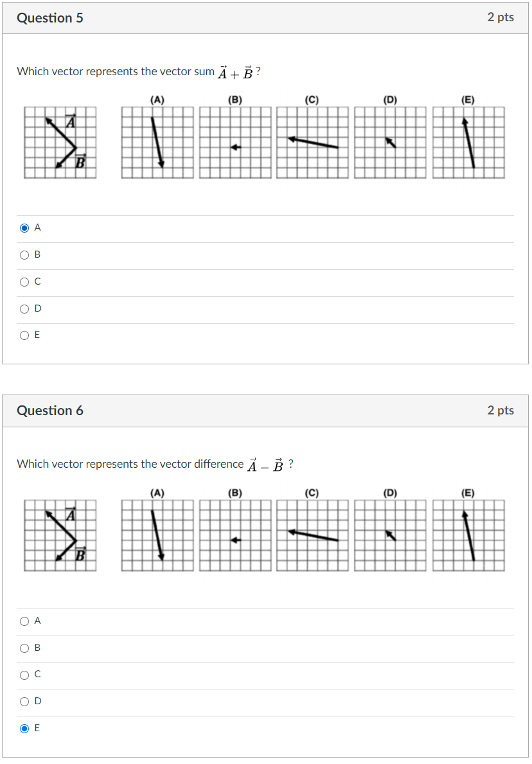
Task: Select answer D for Question 6
Action: click(24, 701)
